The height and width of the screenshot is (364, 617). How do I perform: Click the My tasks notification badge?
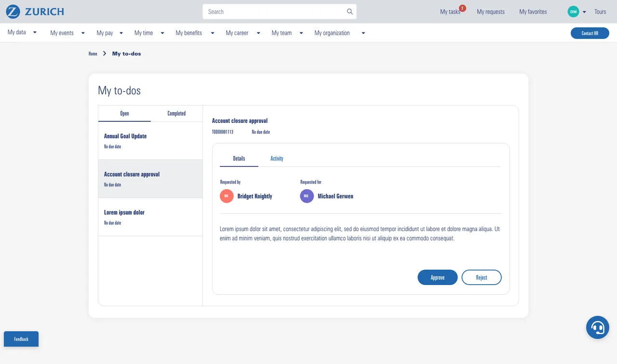[462, 8]
